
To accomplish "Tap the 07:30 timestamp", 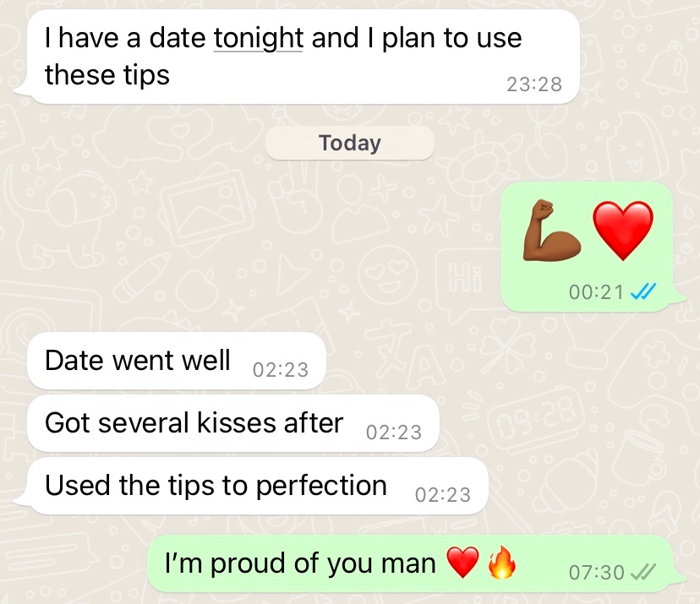I will click(596, 573).
